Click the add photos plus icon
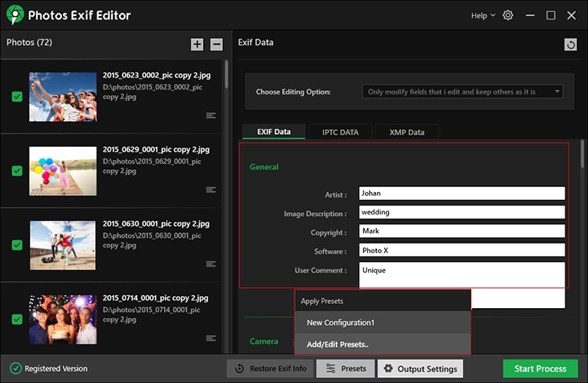Viewport: 588px width, 383px height. pyautogui.click(x=197, y=44)
